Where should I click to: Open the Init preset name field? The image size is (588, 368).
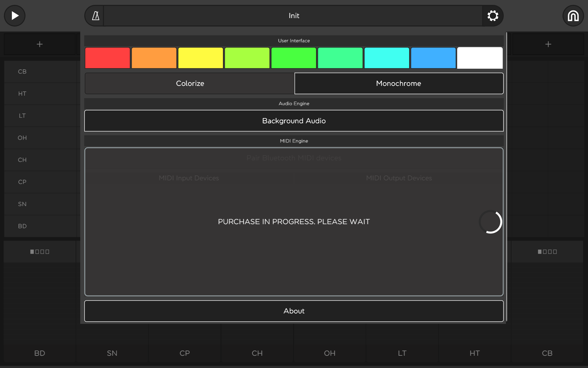coord(293,16)
